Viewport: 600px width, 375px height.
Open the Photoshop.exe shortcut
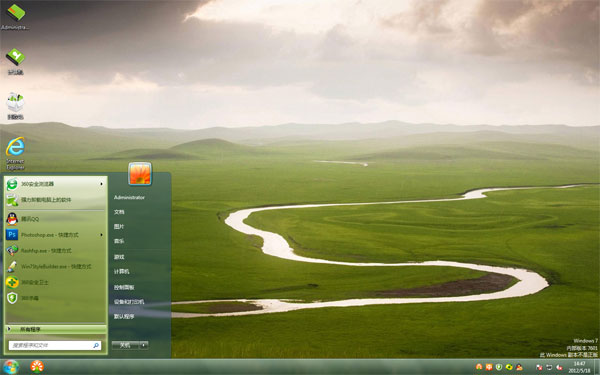click(55, 235)
